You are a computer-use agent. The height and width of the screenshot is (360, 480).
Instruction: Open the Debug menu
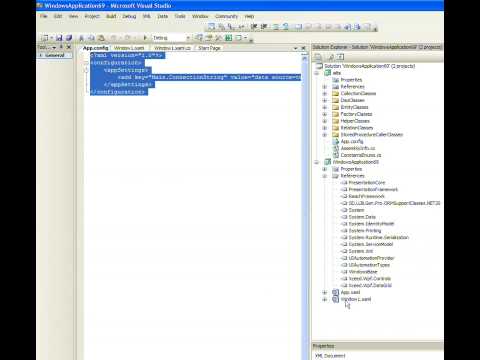tap(129, 16)
